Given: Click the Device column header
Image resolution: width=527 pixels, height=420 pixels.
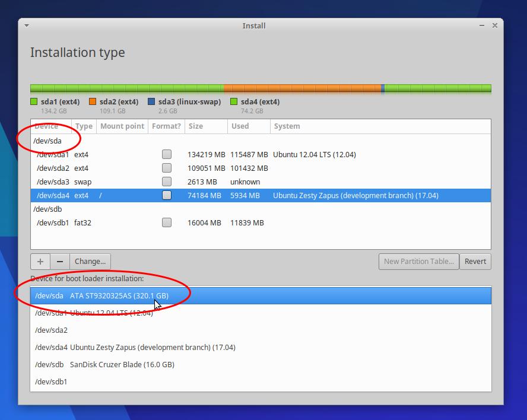Looking at the screenshot, I should (x=51, y=126).
